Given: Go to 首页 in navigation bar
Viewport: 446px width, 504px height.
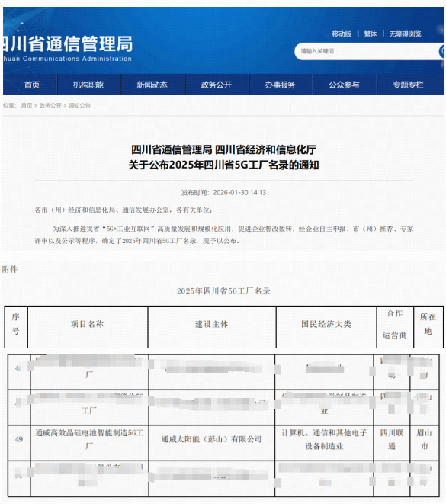Looking at the screenshot, I should pyautogui.click(x=32, y=85).
